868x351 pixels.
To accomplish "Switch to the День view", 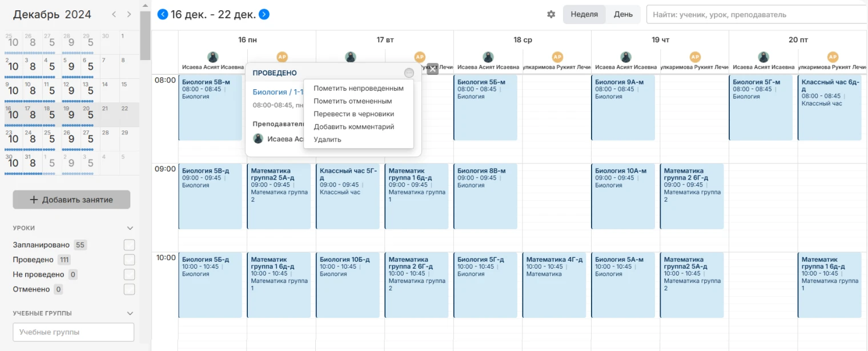I will [623, 14].
